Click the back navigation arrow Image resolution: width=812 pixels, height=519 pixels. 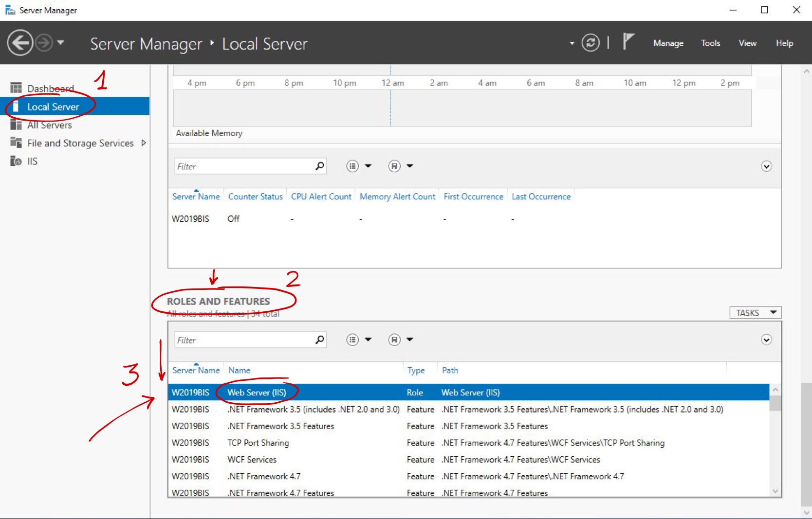(20, 43)
